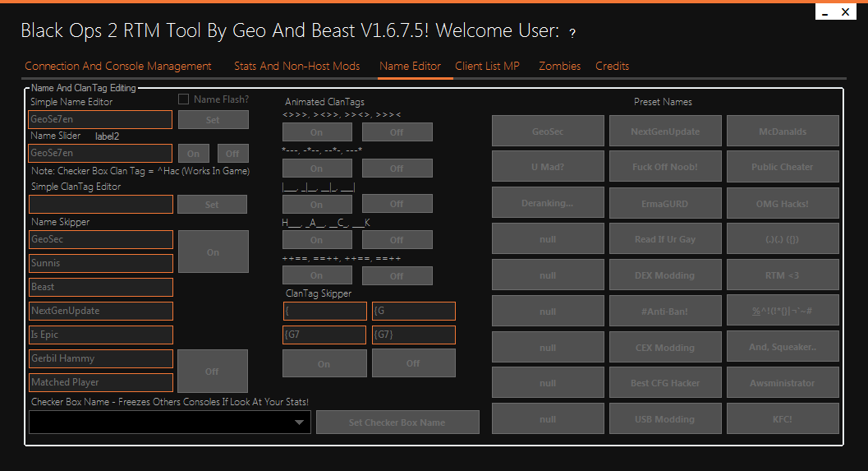The height and width of the screenshot is (471, 868).
Task: Apply the GeoSec preset name
Action: tap(548, 131)
